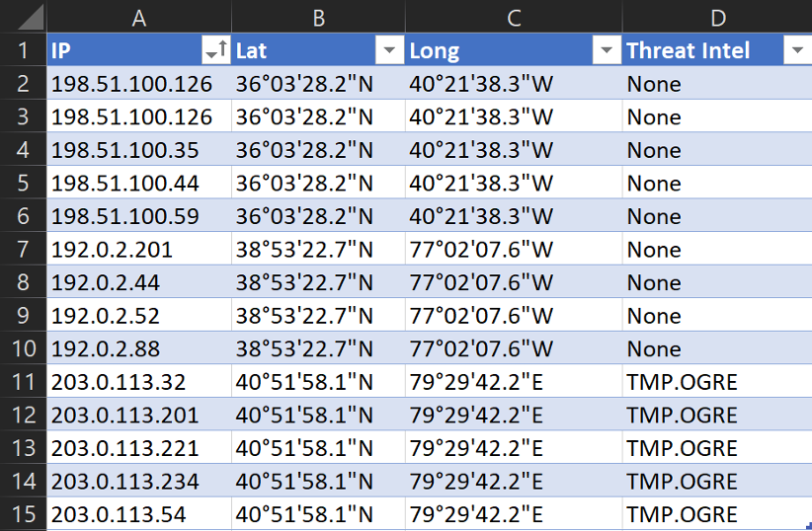Select the row 1 header

[23, 50]
